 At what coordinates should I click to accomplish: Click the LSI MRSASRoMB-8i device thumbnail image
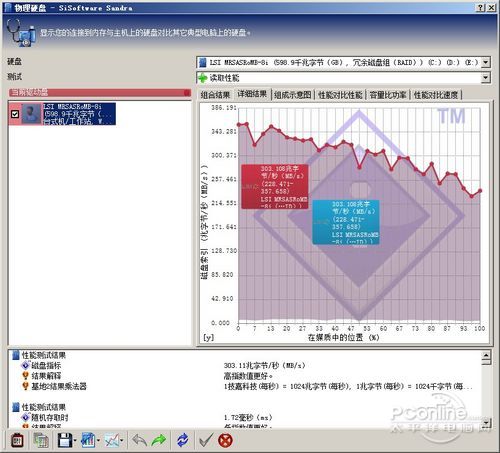(31, 114)
